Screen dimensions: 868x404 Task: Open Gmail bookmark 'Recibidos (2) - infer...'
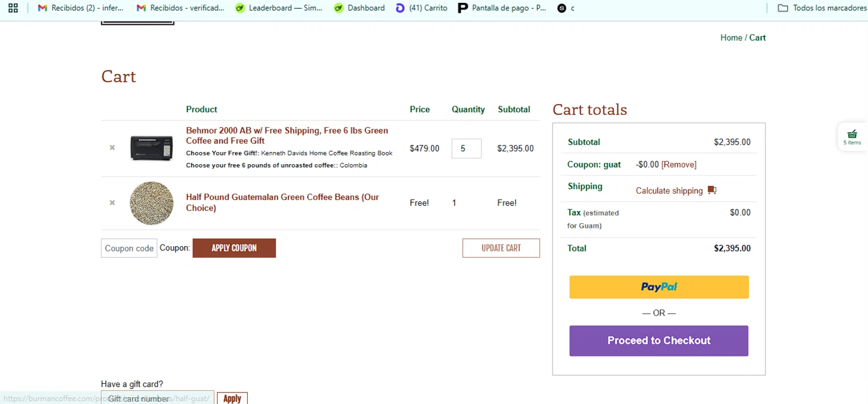tap(80, 8)
